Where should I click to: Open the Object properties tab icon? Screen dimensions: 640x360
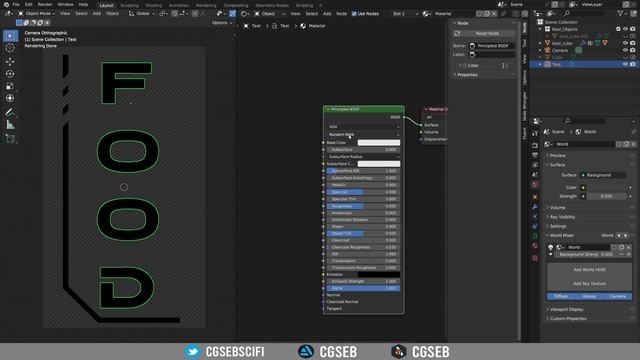pyautogui.click(x=535, y=197)
